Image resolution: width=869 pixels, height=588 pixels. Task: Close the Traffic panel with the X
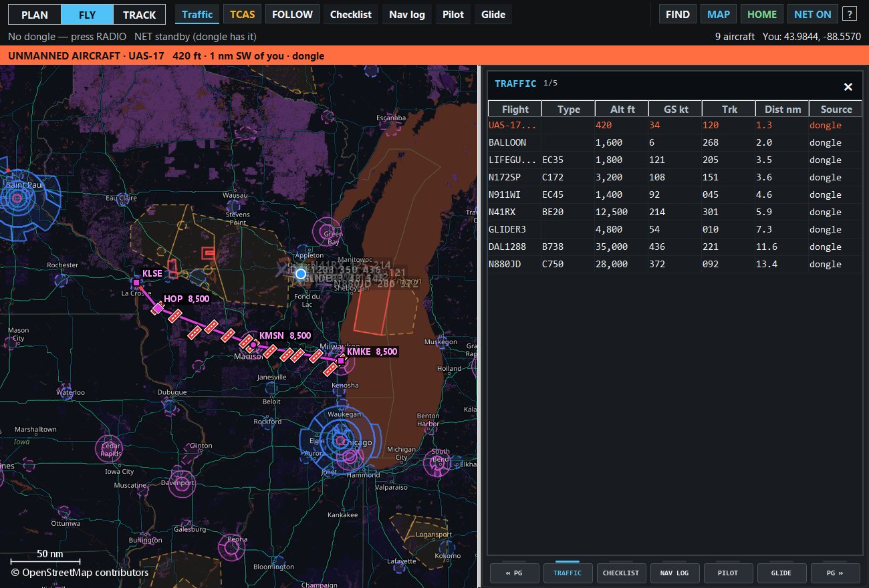[848, 87]
